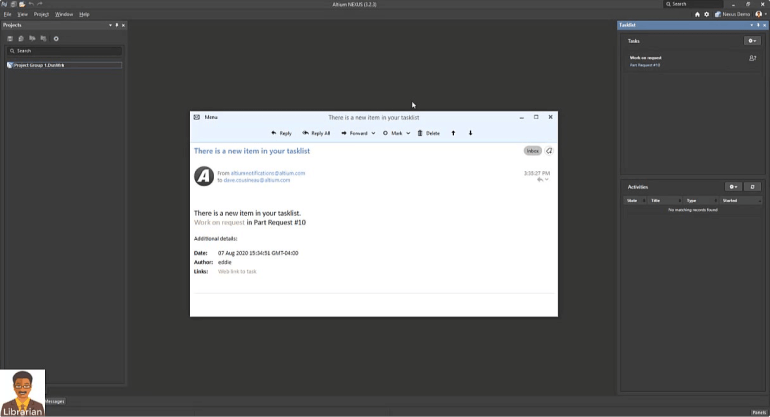Click the Reply button in the email
The image size is (770, 417).
pos(281,133)
